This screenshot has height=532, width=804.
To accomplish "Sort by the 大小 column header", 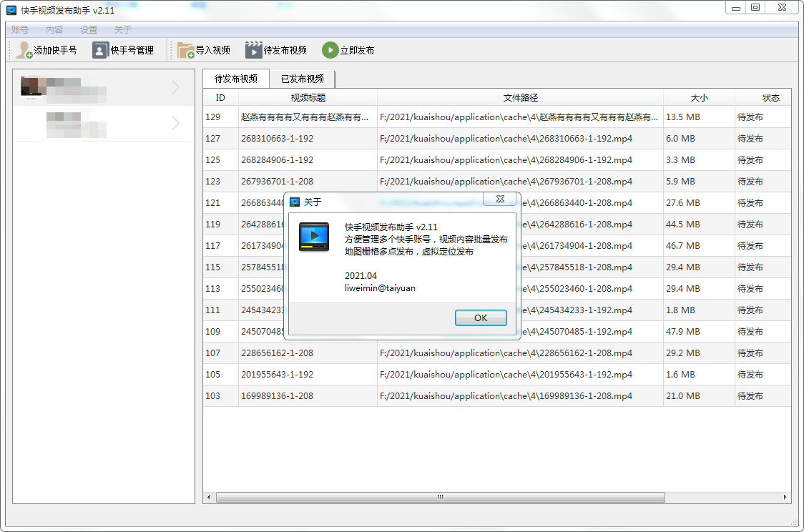I will pyautogui.click(x=699, y=97).
